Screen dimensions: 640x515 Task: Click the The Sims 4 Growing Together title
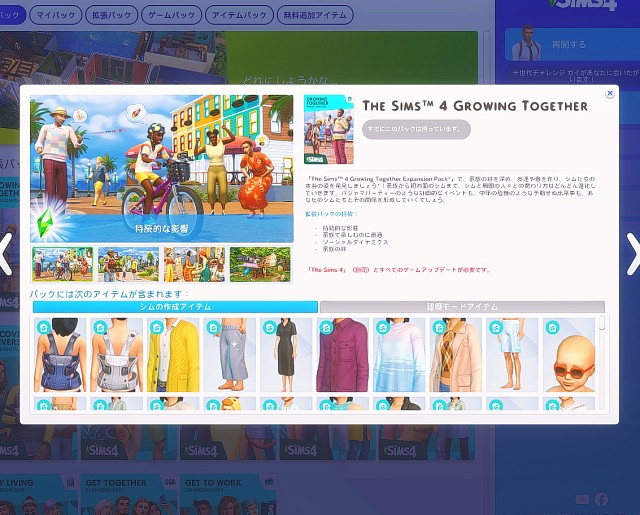pos(476,106)
